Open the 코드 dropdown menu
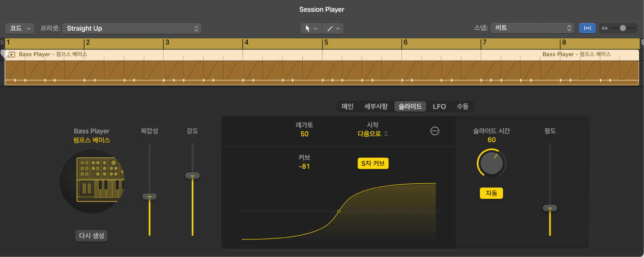The height and width of the screenshot is (257, 644). (x=20, y=29)
